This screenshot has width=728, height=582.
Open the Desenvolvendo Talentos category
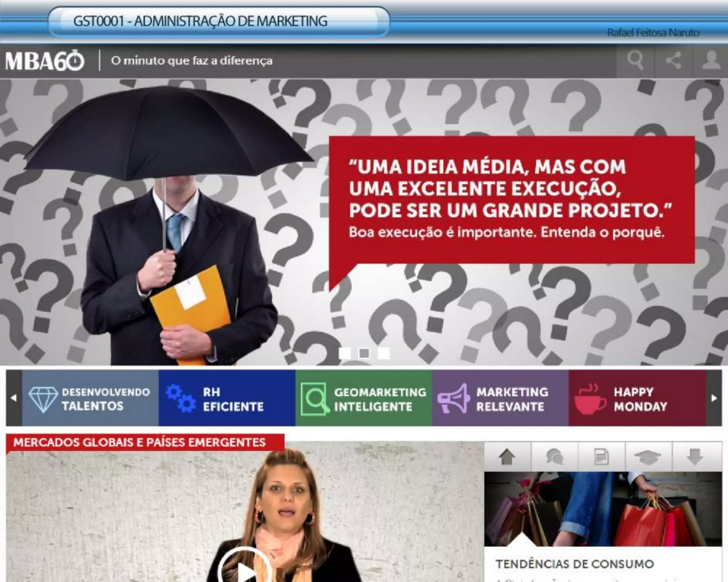point(90,399)
